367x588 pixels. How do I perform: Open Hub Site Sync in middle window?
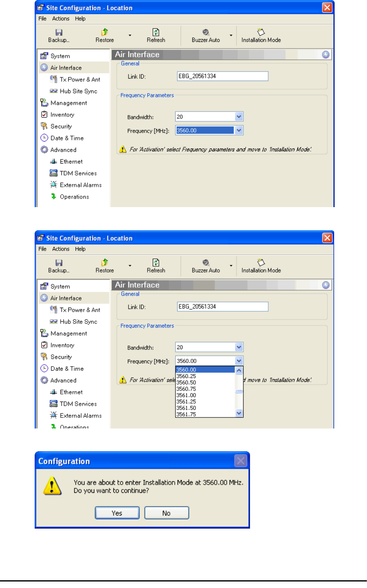click(79, 321)
